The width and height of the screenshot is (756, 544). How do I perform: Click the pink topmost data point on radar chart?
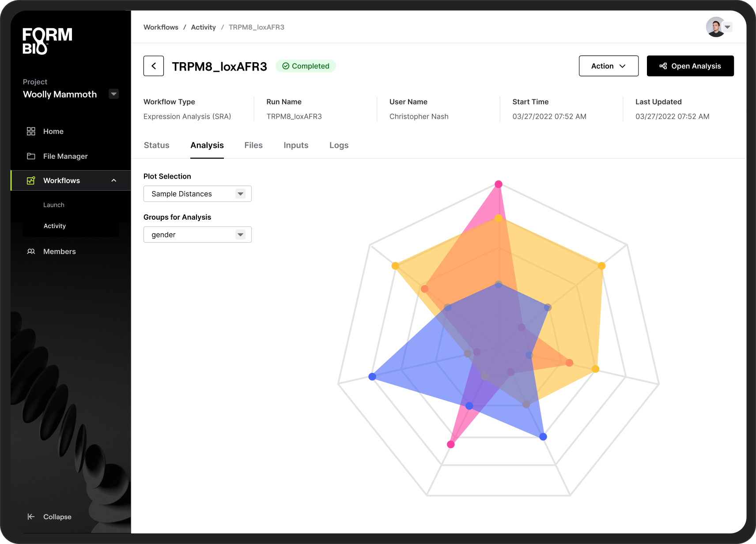pyautogui.click(x=499, y=184)
